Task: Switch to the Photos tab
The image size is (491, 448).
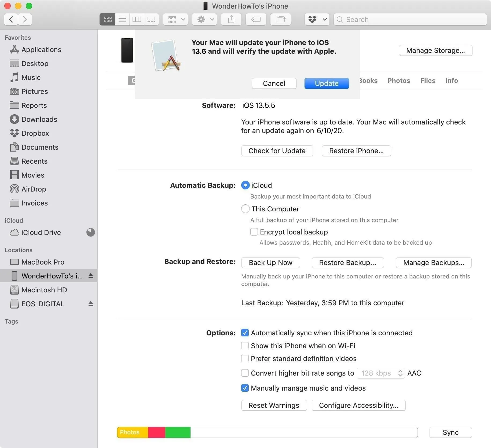Action: [x=399, y=81]
